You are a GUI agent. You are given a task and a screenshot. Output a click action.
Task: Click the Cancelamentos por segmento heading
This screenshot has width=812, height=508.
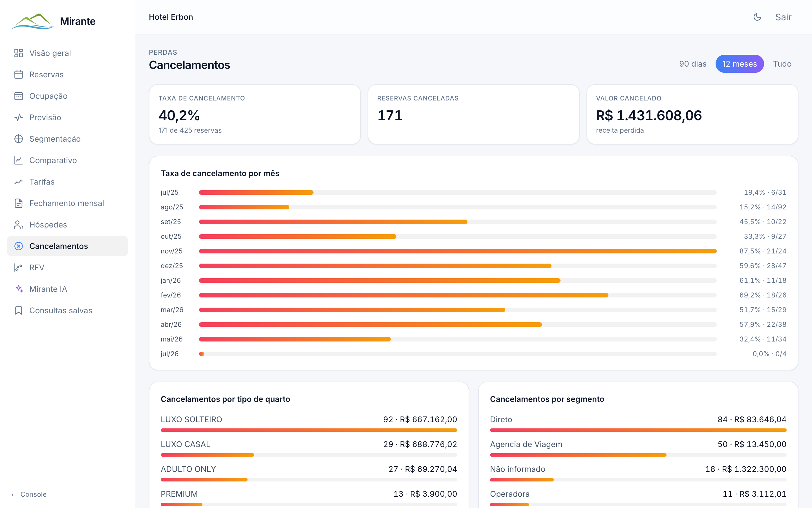(x=547, y=399)
